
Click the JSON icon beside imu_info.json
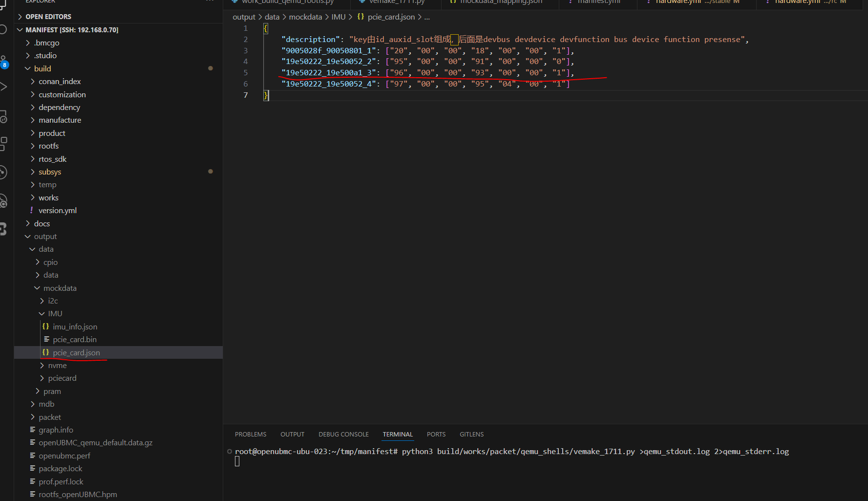(45, 327)
